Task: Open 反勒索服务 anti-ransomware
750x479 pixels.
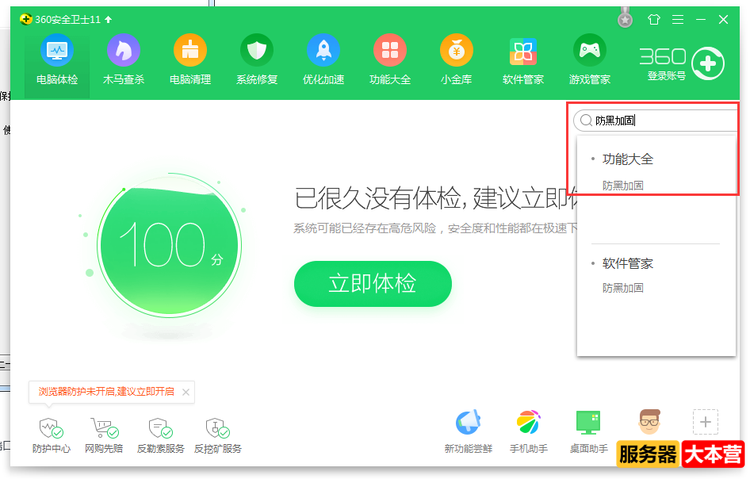Action: (x=161, y=435)
